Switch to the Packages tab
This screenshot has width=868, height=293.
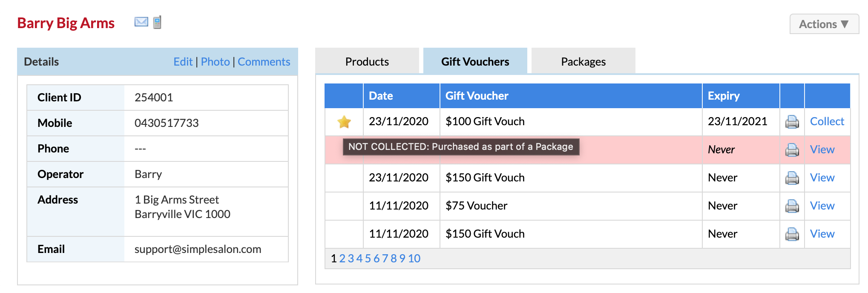click(583, 62)
